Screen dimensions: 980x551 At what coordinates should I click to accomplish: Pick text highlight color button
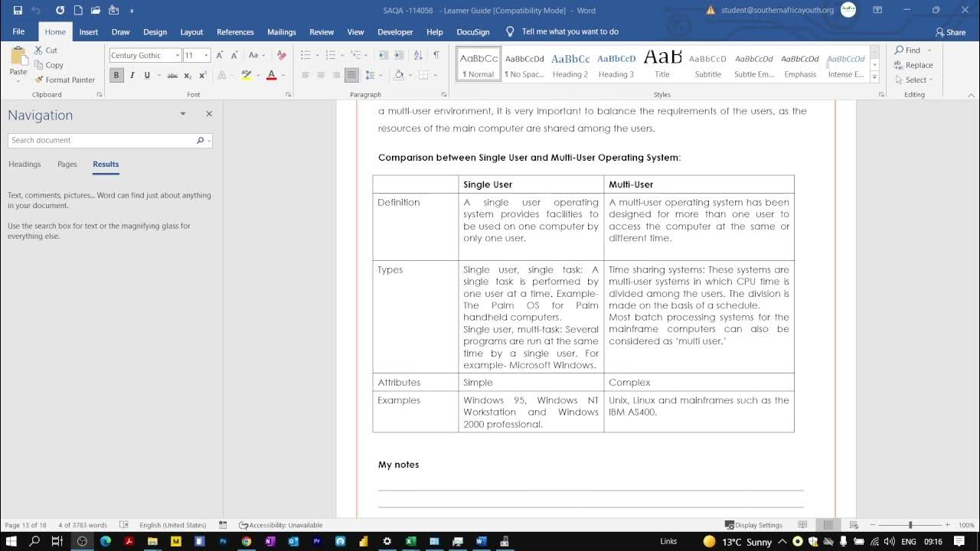(x=246, y=75)
